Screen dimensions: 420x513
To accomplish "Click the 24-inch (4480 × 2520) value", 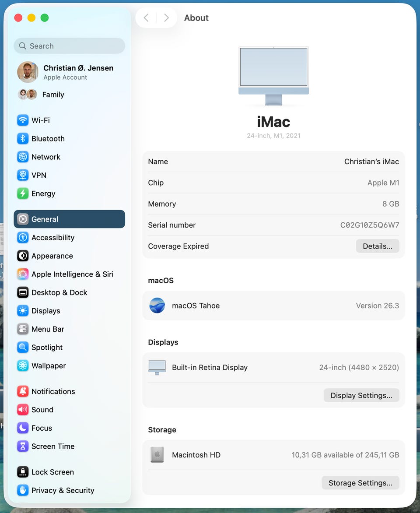I will click(x=359, y=367).
